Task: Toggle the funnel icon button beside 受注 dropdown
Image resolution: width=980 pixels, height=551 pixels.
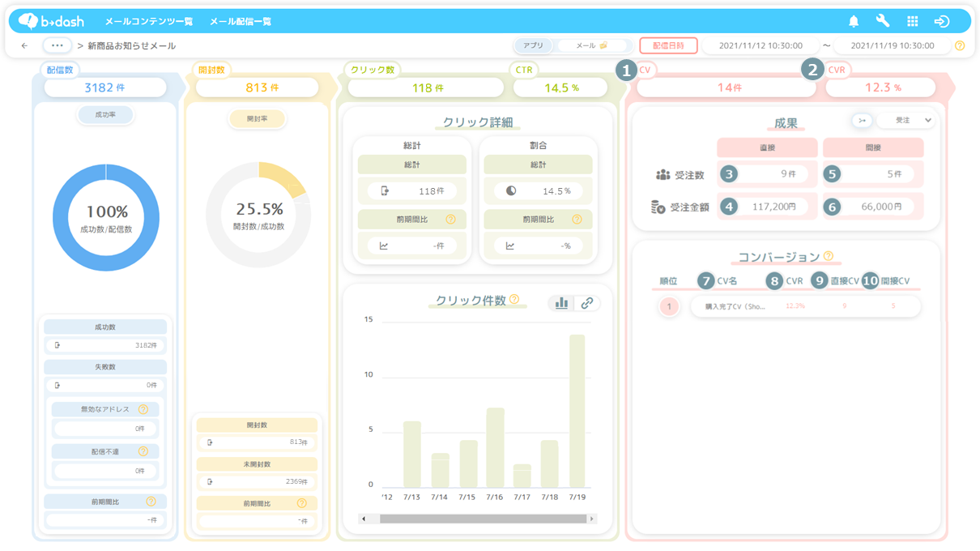Action: tap(862, 121)
